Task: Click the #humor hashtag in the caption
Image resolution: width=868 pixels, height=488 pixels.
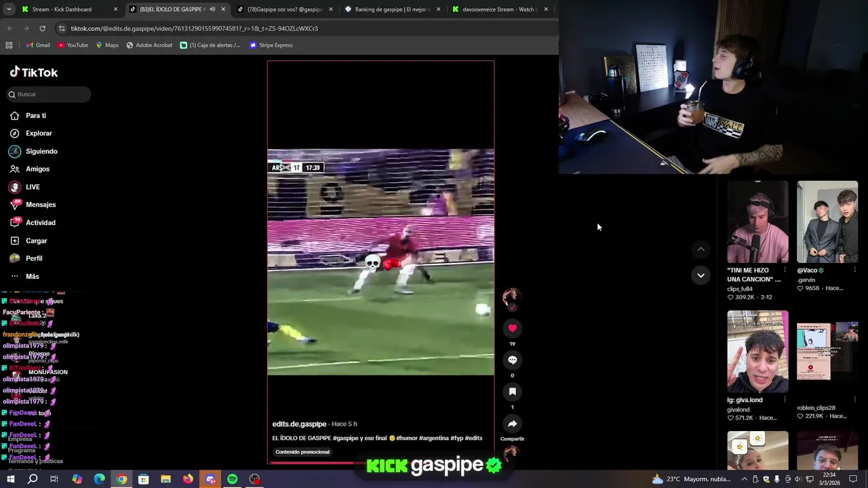Action: tap(407, 439)
